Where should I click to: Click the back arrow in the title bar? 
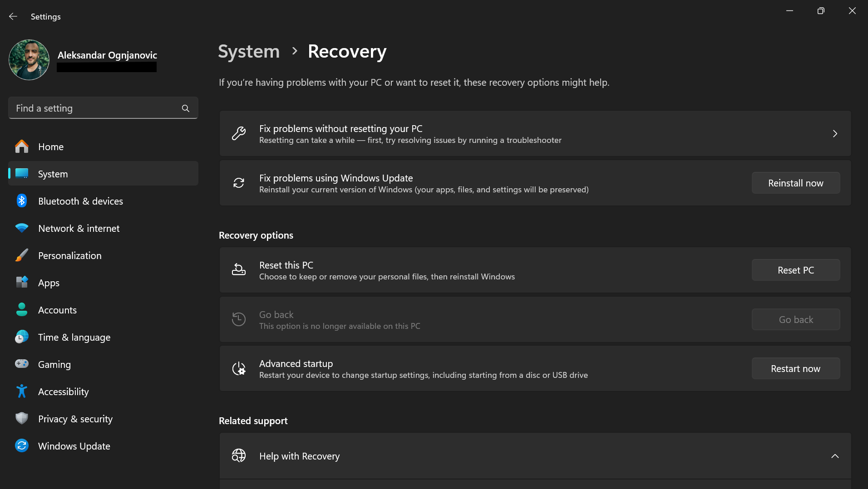point(13,16)
